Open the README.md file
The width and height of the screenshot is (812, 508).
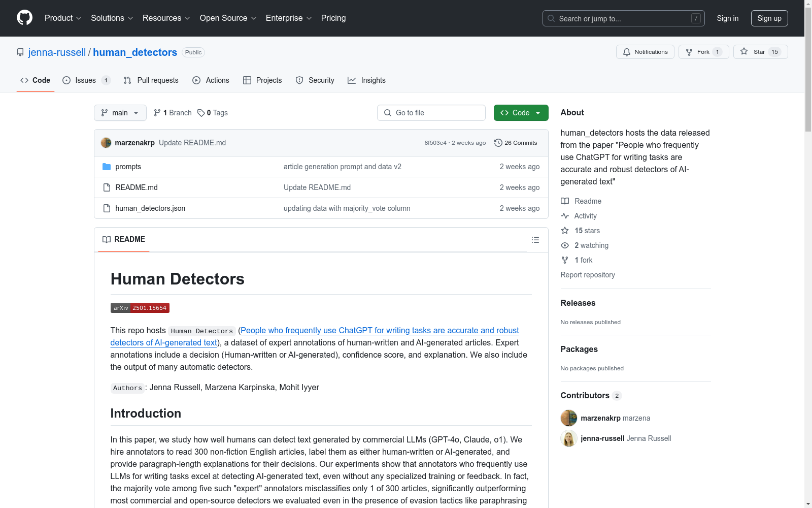tap(137, 187)
